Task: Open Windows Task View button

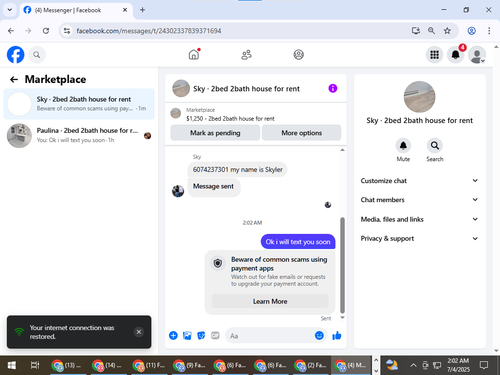Action: pyautogui.click(x=35, y=365)
